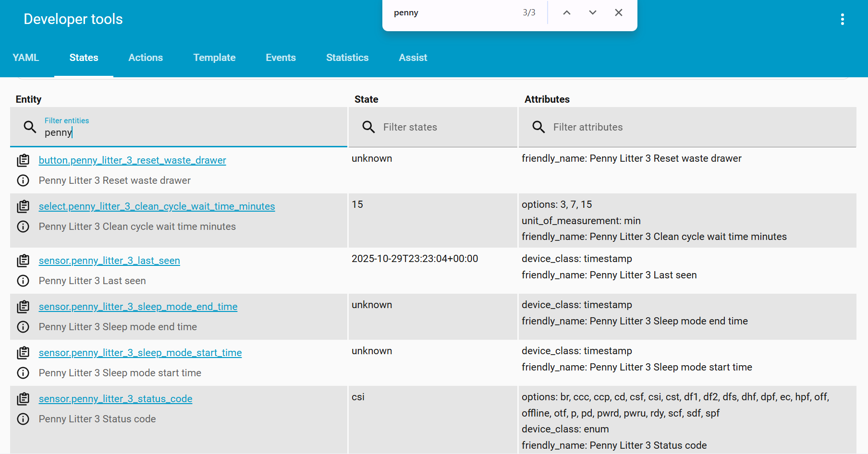
Task: Switch to the YAML tab
Action: click(x=26, y=58)
